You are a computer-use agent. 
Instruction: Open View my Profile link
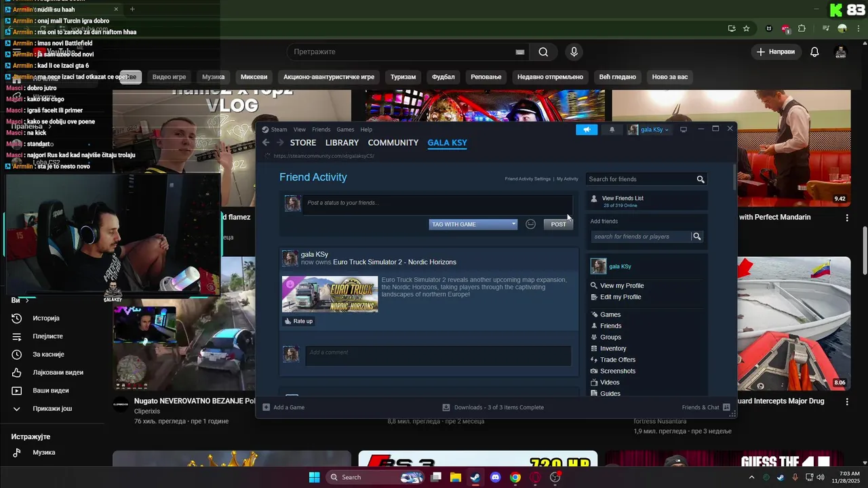[x=622, y=285]
